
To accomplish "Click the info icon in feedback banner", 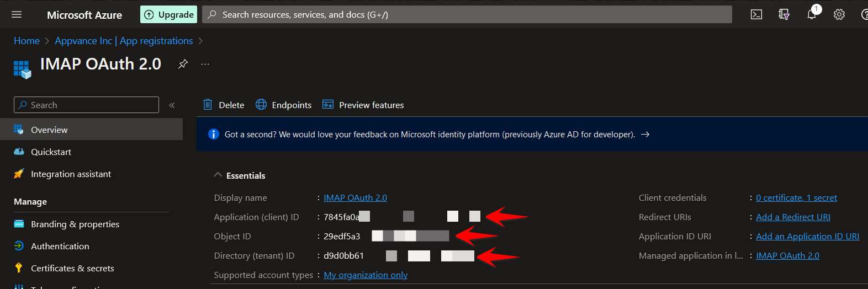I will pyautogui.click(x=213, y=134).
